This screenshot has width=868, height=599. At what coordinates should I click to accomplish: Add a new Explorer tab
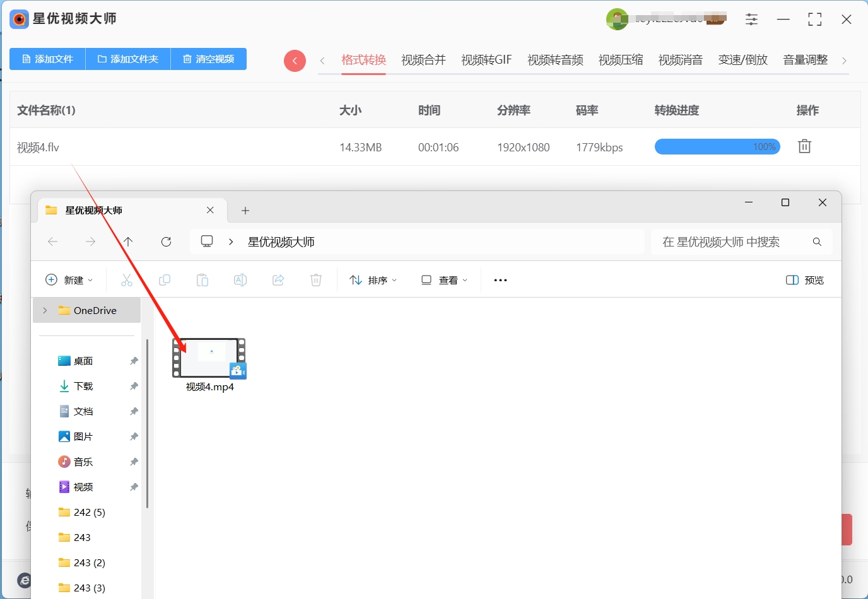(x=245, y=211)
